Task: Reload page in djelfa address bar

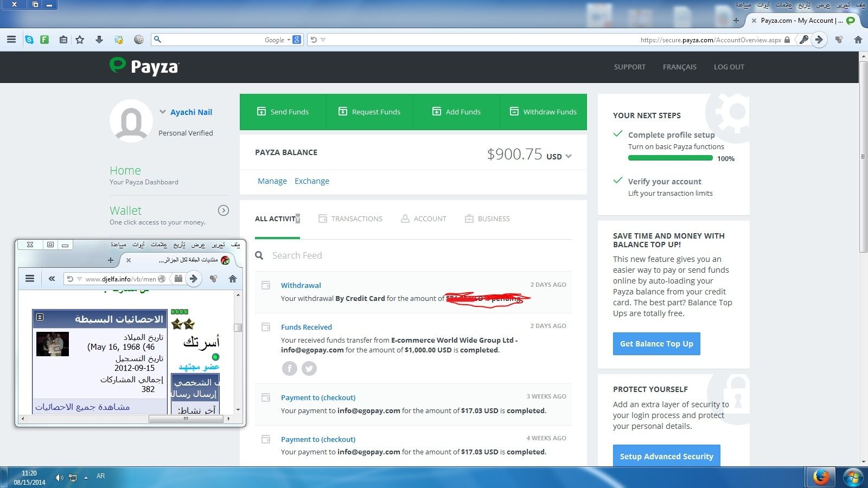Action: point(70,279)
